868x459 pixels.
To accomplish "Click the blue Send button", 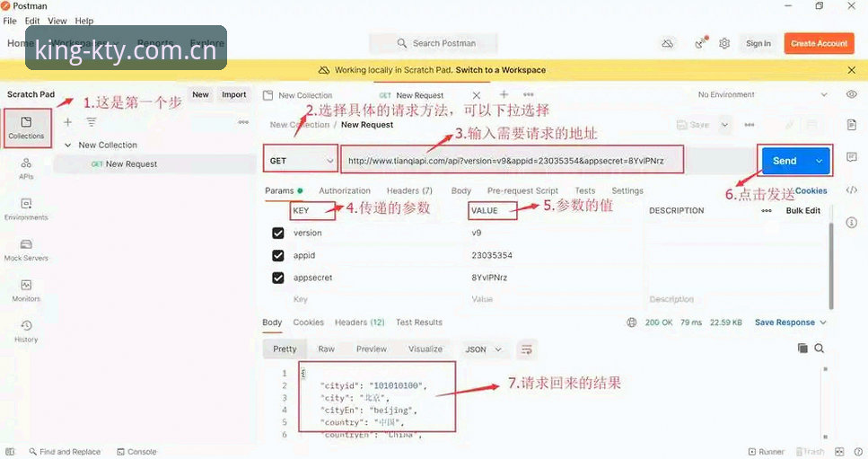I will 785,161.
